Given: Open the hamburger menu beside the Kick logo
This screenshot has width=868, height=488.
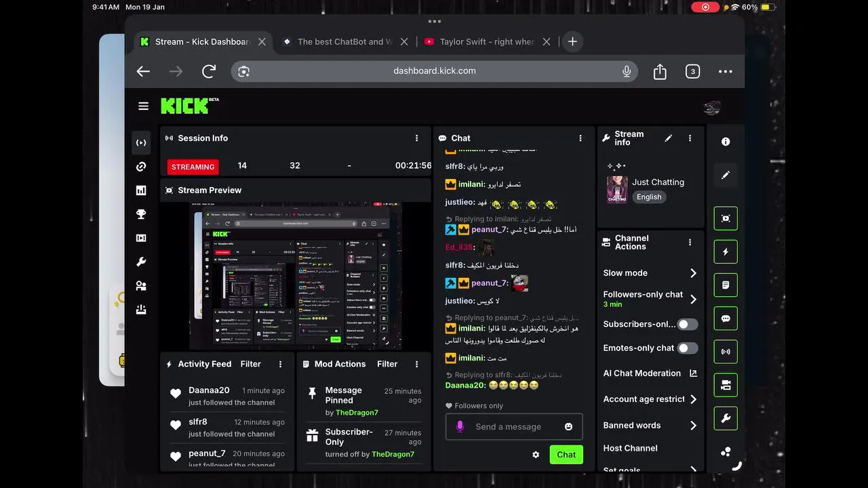Looking at the screenshot, I should [x=143, y=106].
